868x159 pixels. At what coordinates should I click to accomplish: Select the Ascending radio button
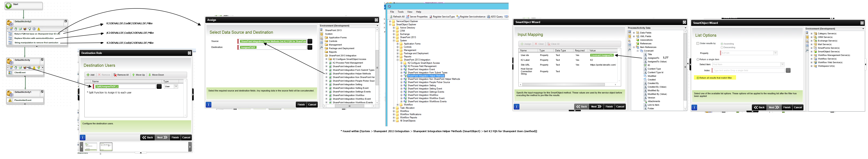point(722,44)
